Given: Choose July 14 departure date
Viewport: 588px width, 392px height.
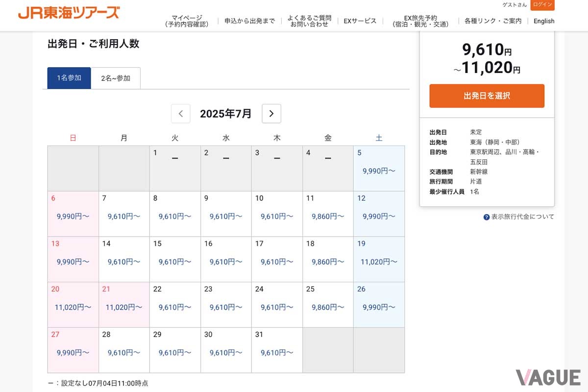Looking at the screenshot, I should (124, 260).
